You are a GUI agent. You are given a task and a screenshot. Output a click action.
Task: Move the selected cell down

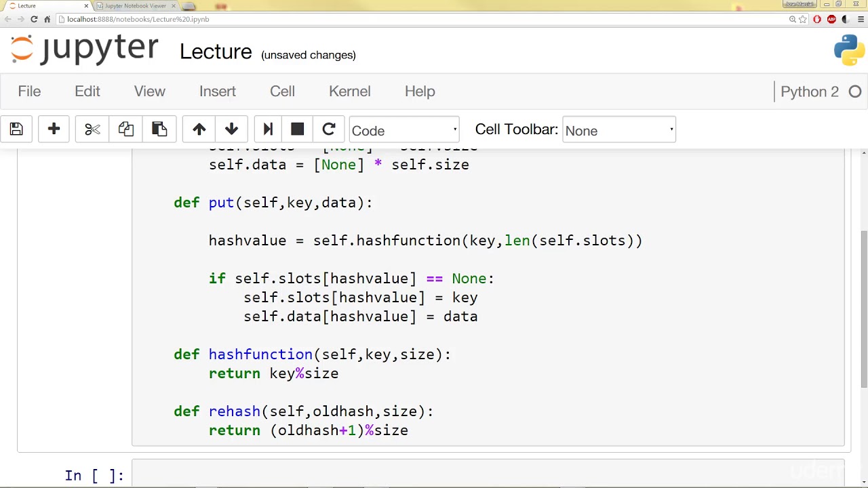pos(231,129)
